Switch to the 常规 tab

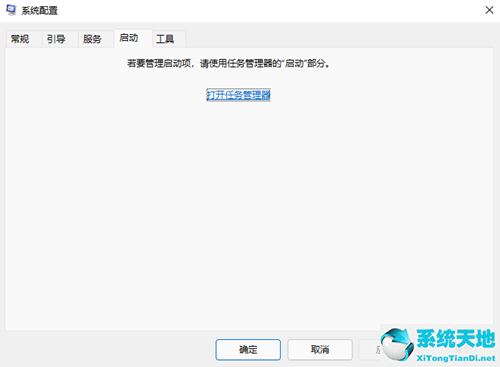pos(24,39)
